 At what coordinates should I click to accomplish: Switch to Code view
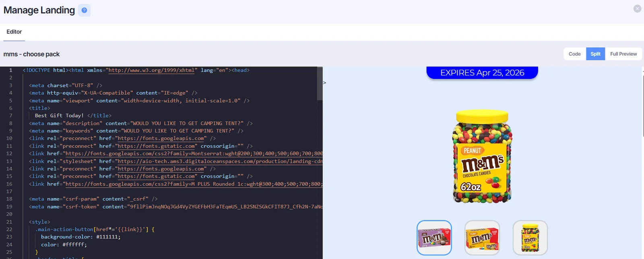(574, 54)
